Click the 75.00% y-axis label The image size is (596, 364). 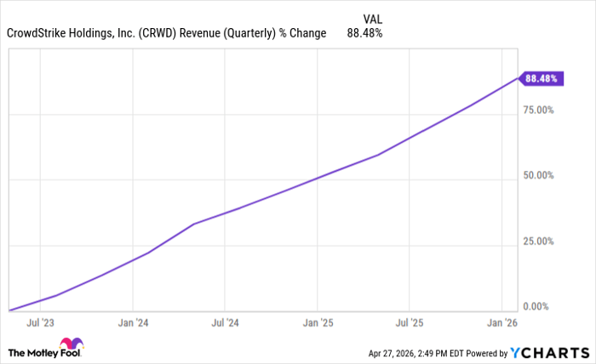click(x=538, y=110)
